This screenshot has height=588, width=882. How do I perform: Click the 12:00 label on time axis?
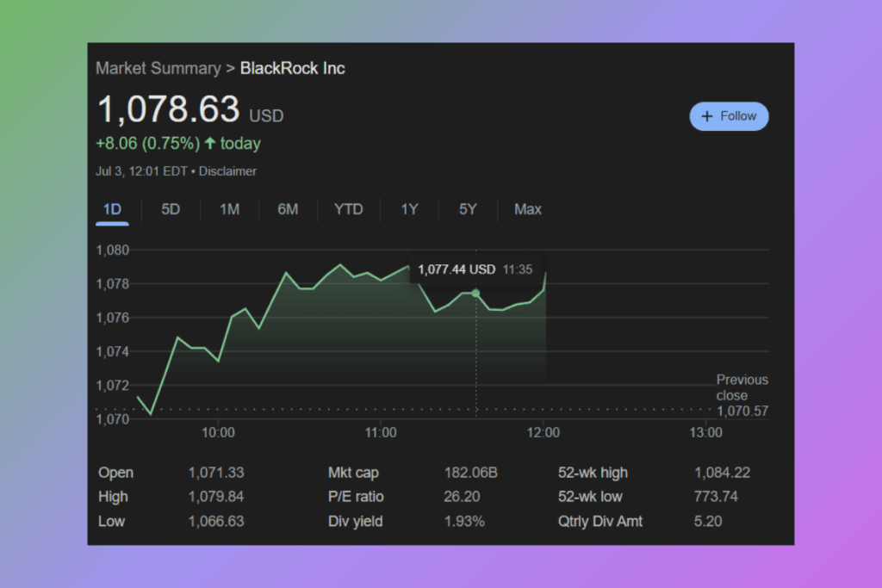(x=543, y=433)
